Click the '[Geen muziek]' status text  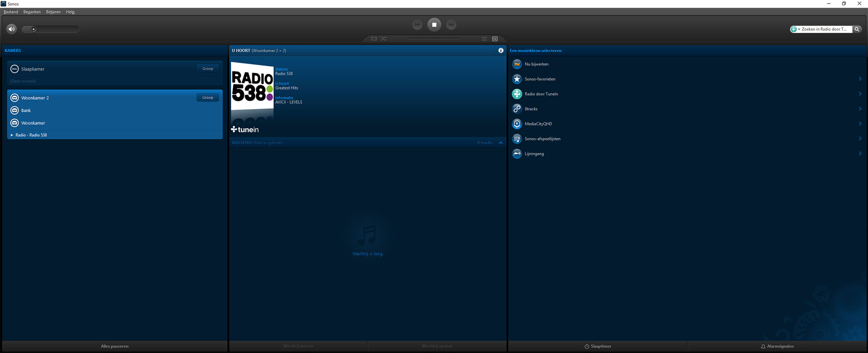click(x=23, y=81)
